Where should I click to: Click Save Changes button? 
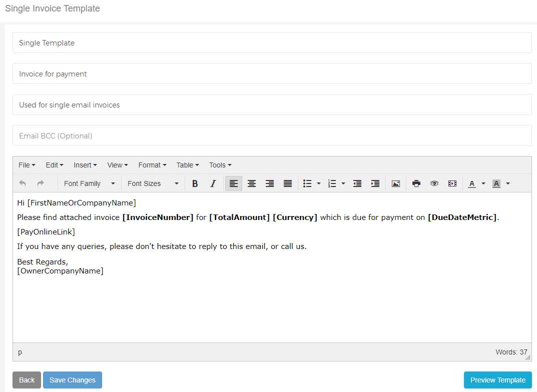pyautogui.click(x=72, y=380)
